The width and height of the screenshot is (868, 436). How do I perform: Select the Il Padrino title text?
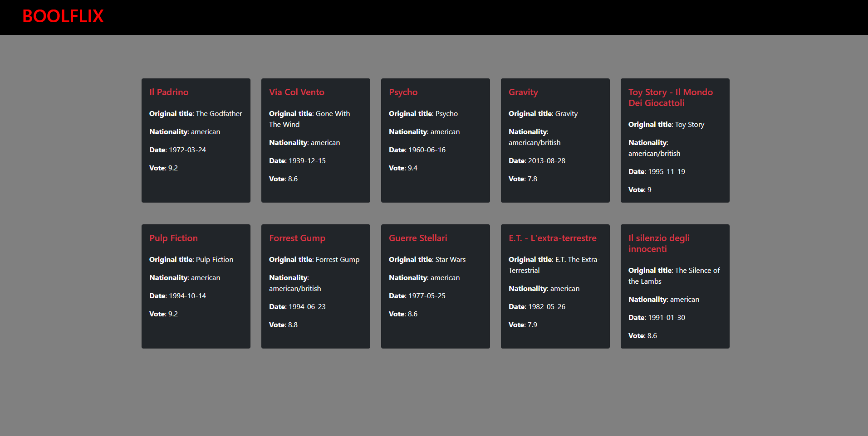tap(169, 92)
